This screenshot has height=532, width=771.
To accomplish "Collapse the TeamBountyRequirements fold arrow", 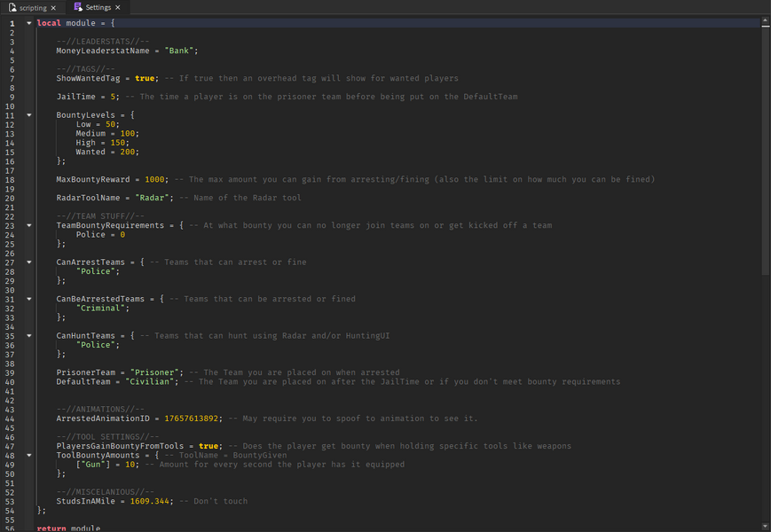I will (x=29, y=225).
